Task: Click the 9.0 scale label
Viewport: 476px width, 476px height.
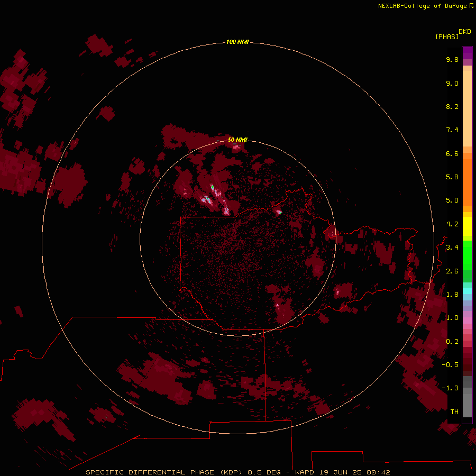Action: (452, 83)
